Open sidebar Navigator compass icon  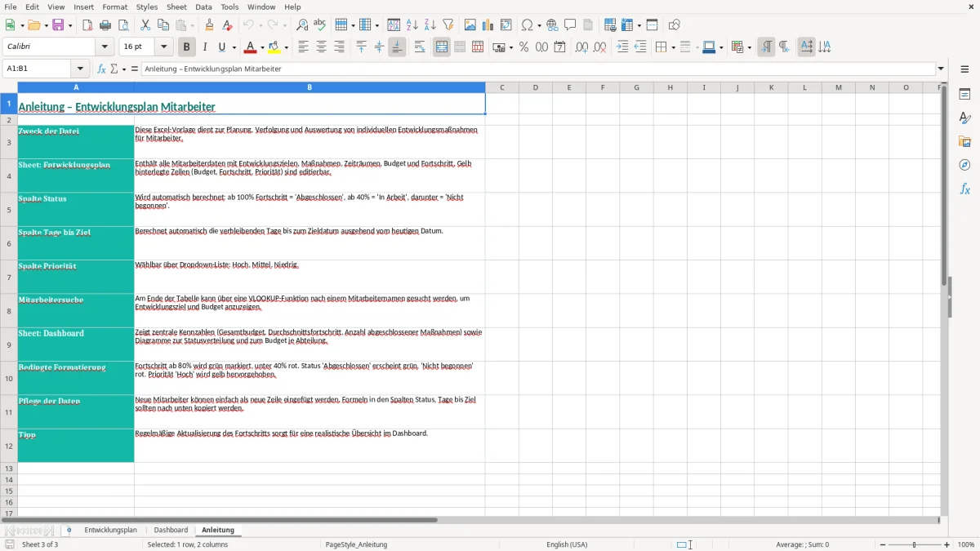point(965,165)
